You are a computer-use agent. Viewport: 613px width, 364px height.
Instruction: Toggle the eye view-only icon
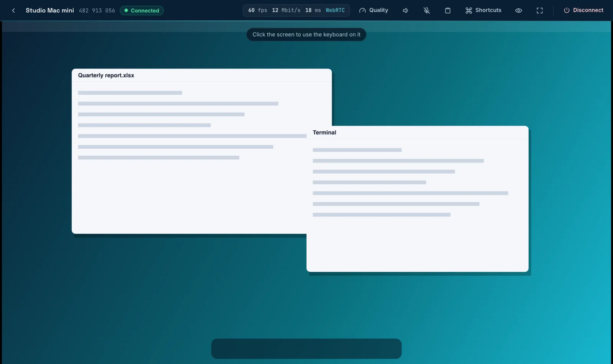518,10
